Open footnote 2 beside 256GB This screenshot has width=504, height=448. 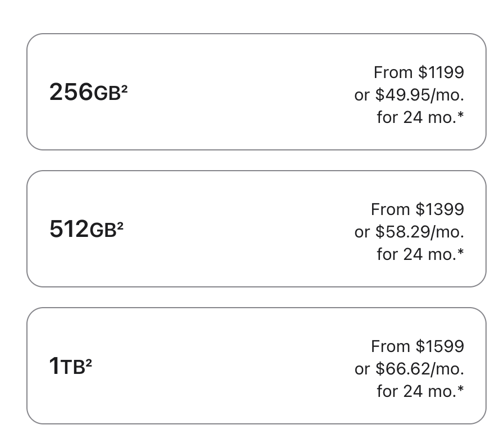click(x=125, y=89)
